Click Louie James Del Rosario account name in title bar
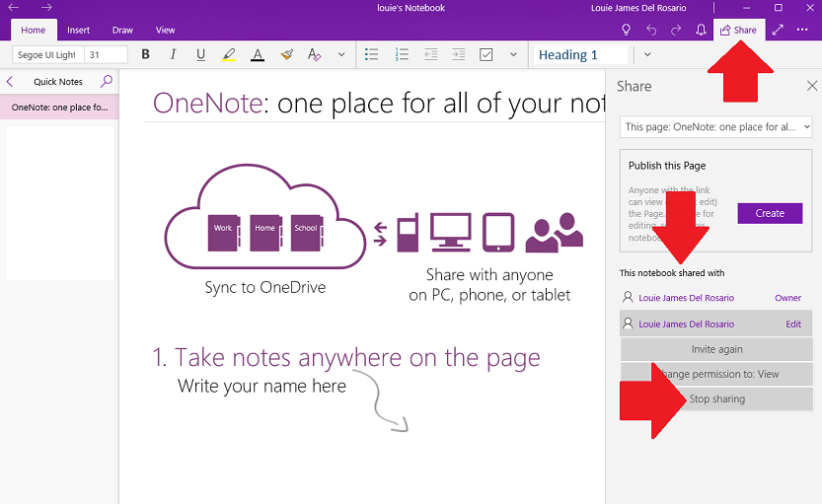The image size is (822, 504). click(638, 8)
